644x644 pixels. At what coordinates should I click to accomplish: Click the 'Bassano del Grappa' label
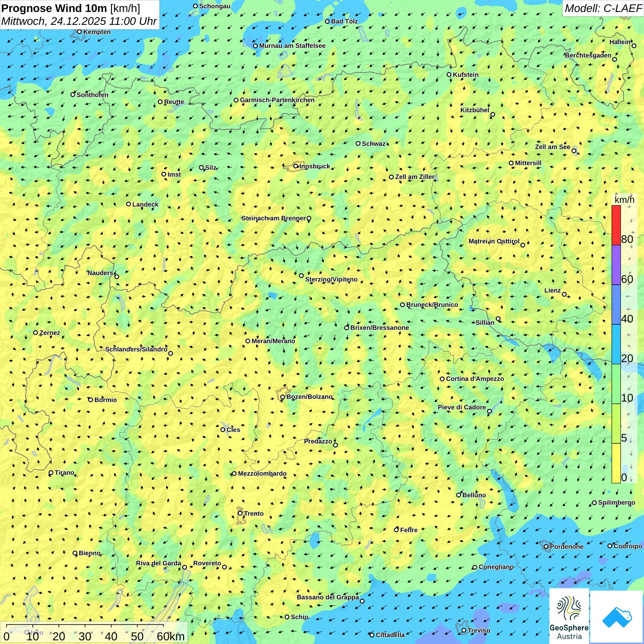pos(328,597)
